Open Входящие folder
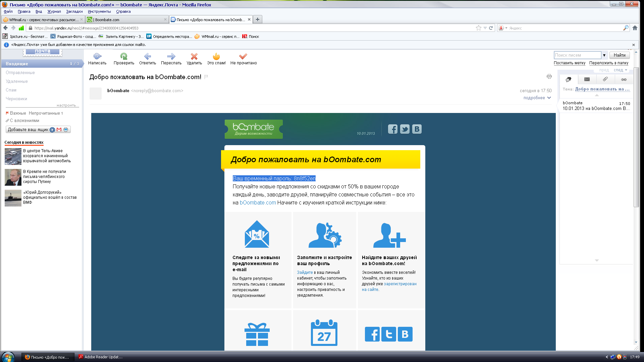The height and width of the screenshot is (362, 644). tap(42, 64)
